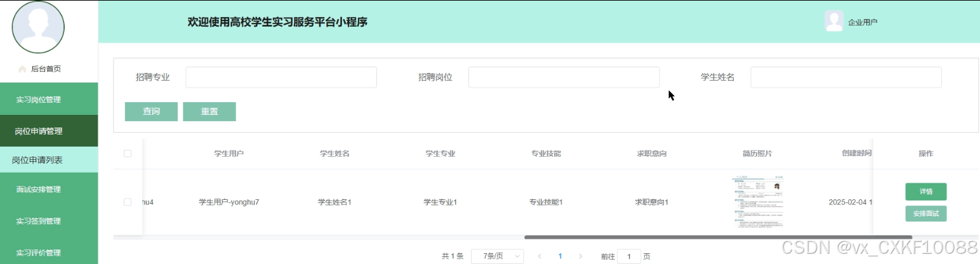Click the 创建时间 column header
The width and height of the screenshot is (980, 264).
point(856,154)
